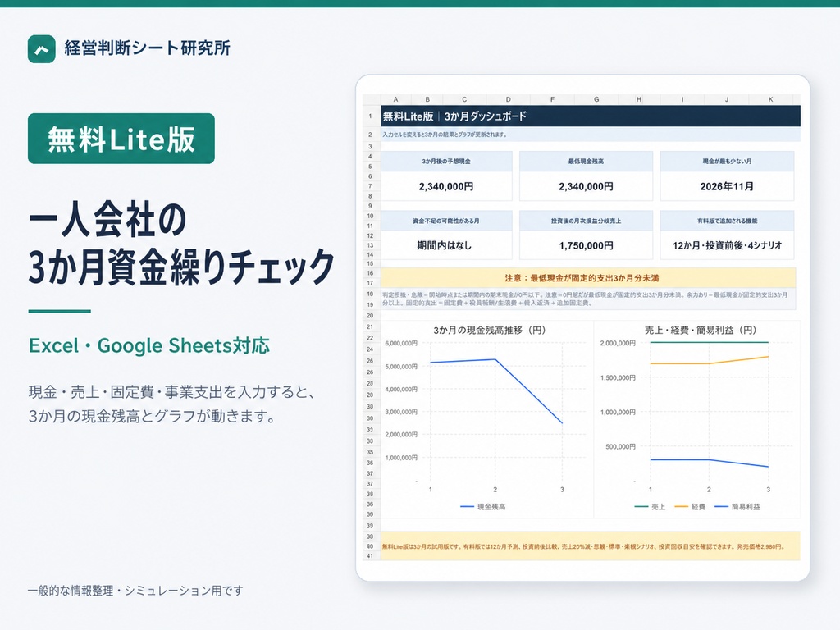Click the line 現金・売上・固定費・事業支出を入力すると、
The height and width of the screenshot is (630, 840).
[171, 392]
